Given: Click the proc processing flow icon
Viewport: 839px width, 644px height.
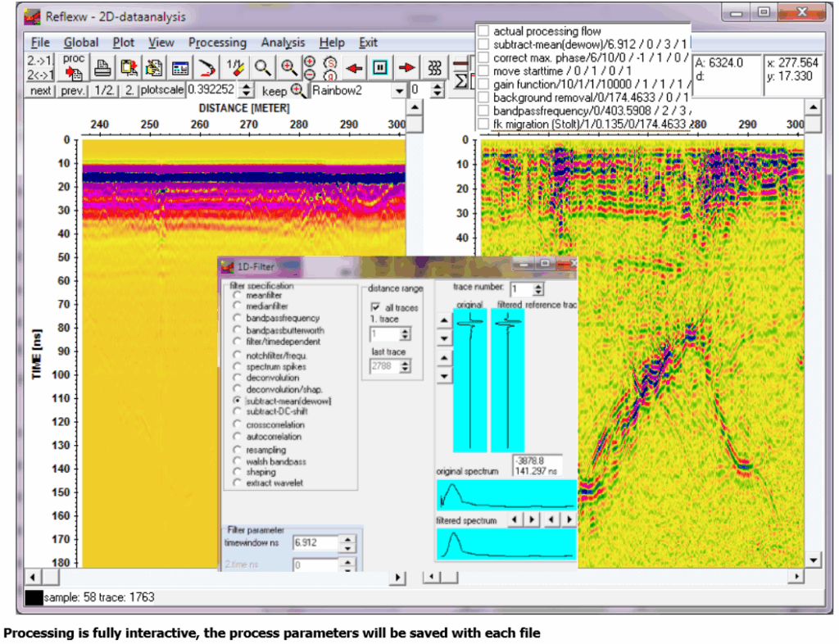Looking at the screenshot, I should point(73,67).
